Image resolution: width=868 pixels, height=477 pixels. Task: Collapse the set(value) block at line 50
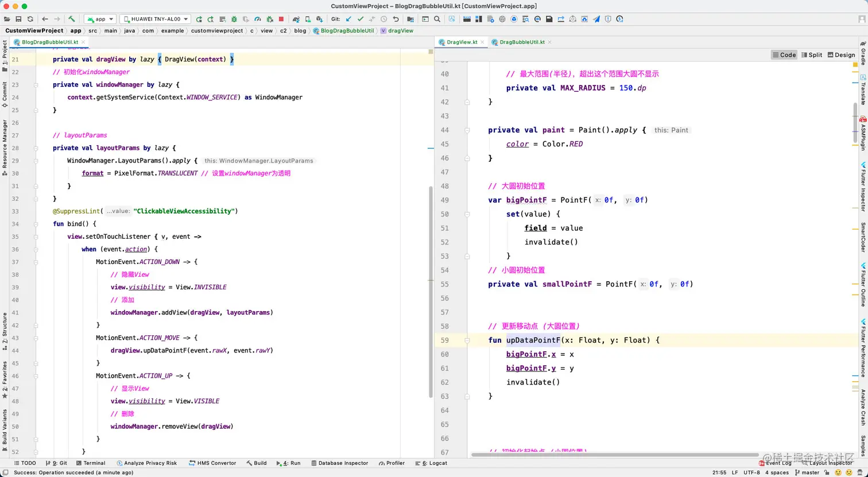click(467, 214)
